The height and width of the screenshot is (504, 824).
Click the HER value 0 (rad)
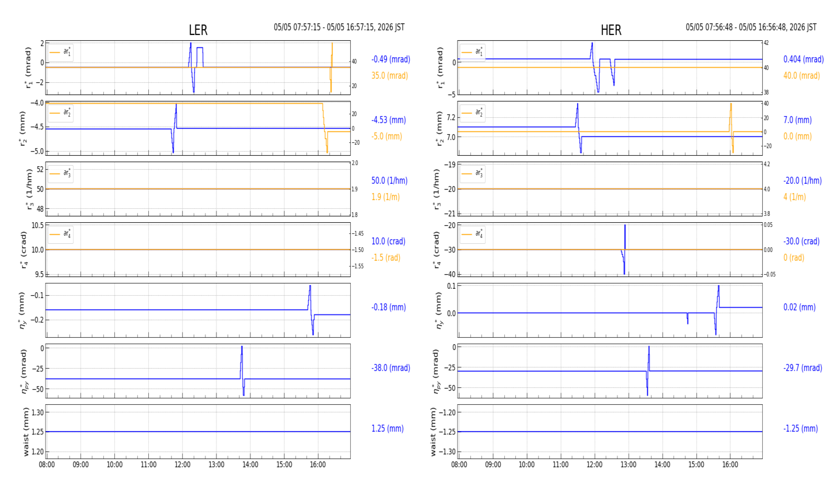pyautogui.click(x=793, y=257)
